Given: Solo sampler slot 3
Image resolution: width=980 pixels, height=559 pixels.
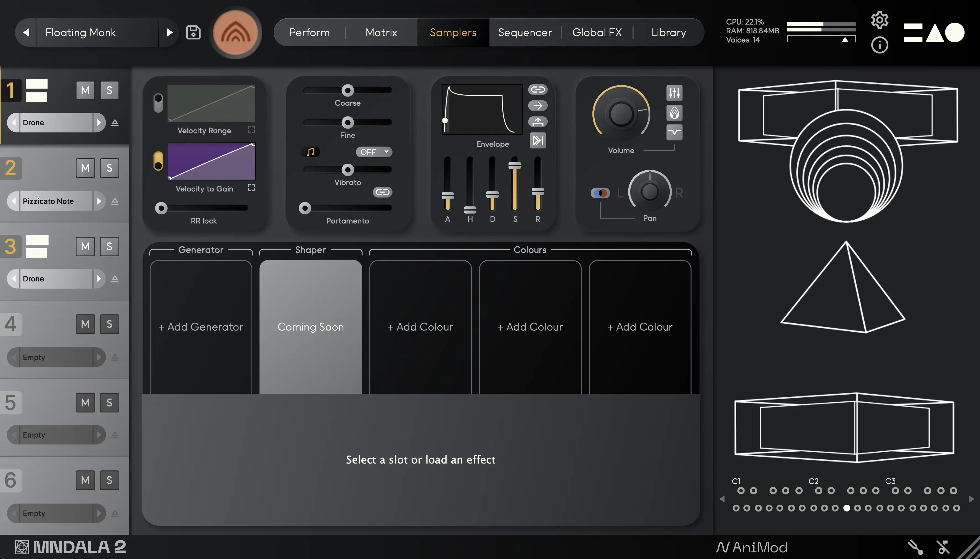Looking at the screenshot, I should coord(109,246).
